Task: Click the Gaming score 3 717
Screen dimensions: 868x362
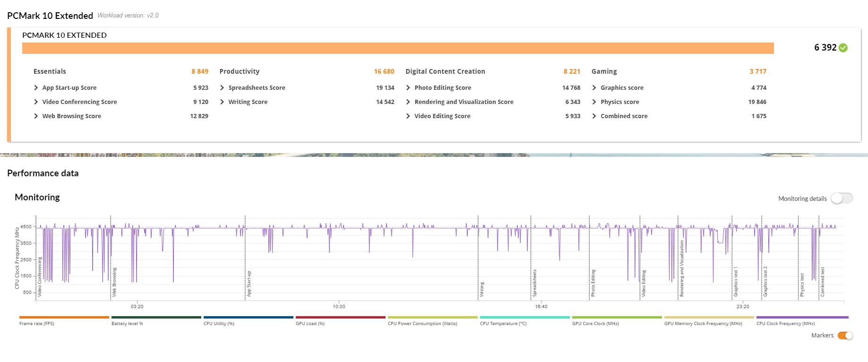Action: pyautogui.click(x=758, y=71)
